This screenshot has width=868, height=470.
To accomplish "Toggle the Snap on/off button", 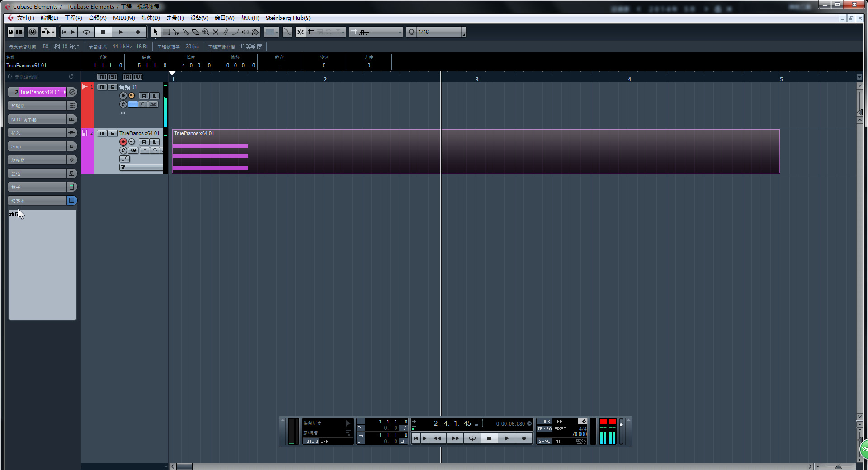I will pyautogui.click(x=301, y=32).
